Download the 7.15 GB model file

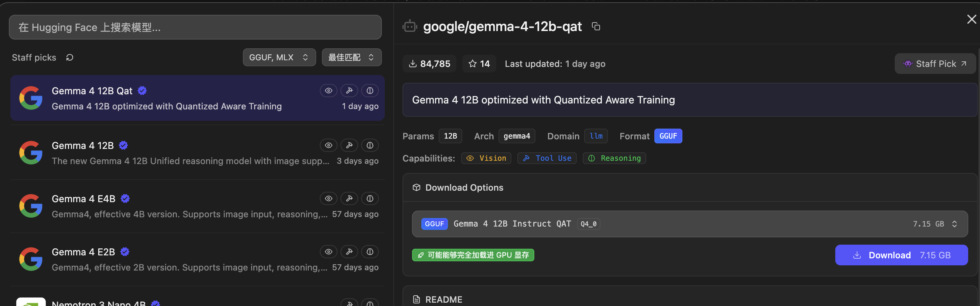(901, 255)
